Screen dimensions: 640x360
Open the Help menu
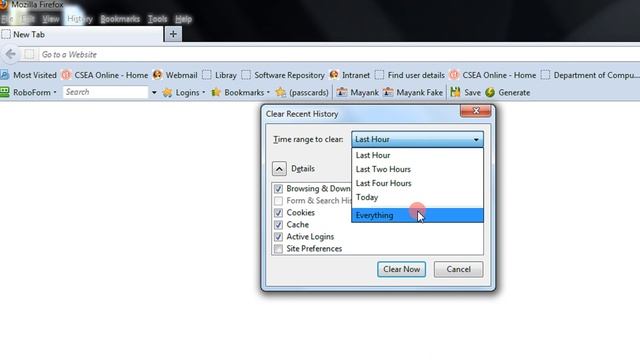183,19
